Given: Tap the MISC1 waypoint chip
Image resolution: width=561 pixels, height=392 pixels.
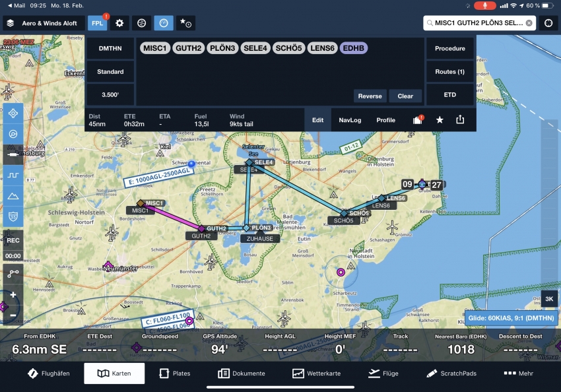Looking at the screenshot, I should click(155, 48).
